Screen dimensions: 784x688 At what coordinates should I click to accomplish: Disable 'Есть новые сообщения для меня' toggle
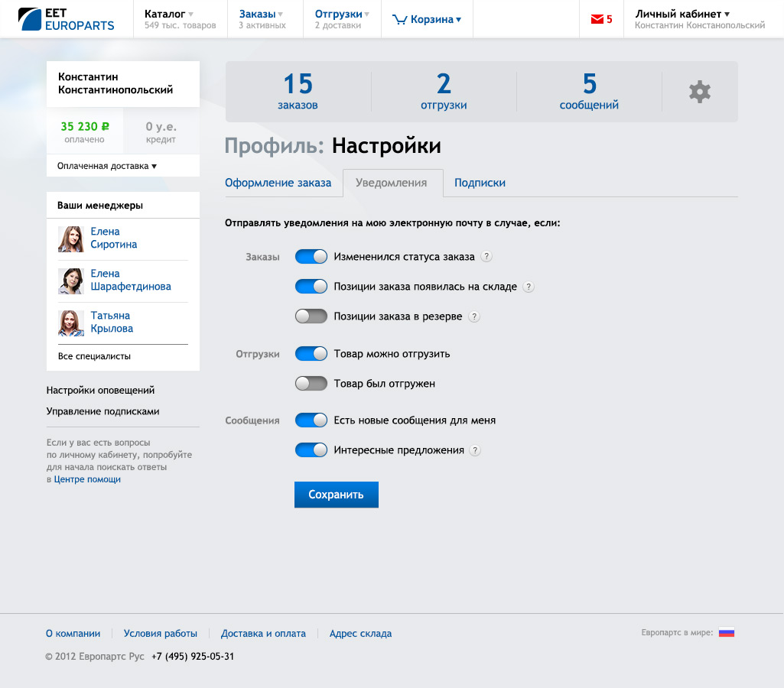[x=311, y=420]
